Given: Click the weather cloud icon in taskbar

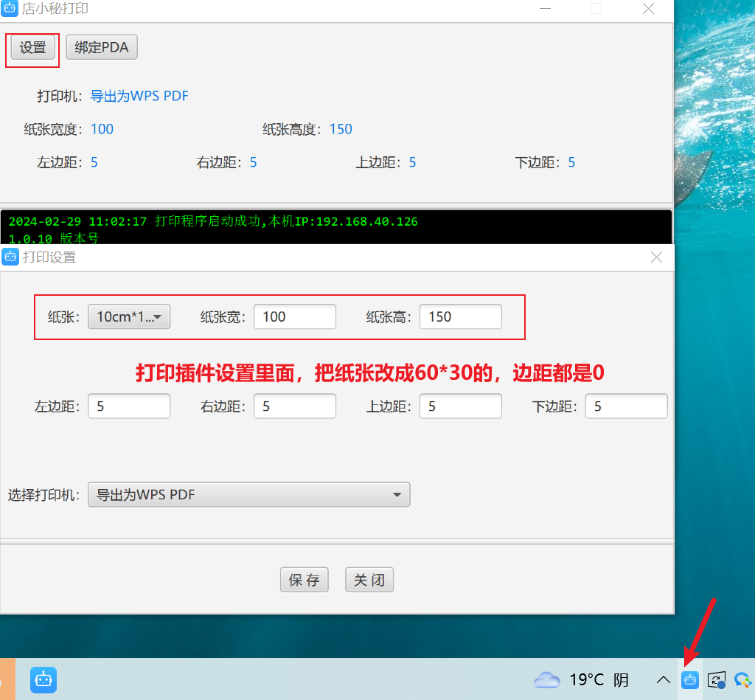Looking at the screenshot, I should (x=547, y=680).
